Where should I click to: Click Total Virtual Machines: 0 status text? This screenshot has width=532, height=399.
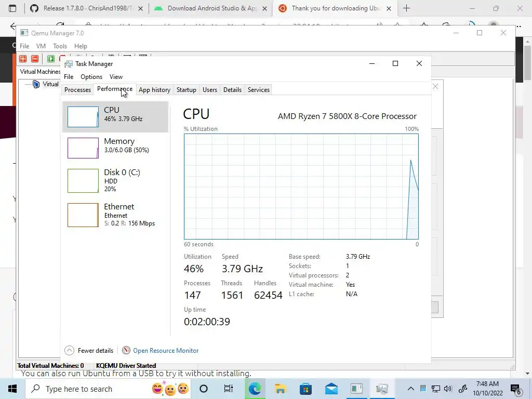point(50,365)
